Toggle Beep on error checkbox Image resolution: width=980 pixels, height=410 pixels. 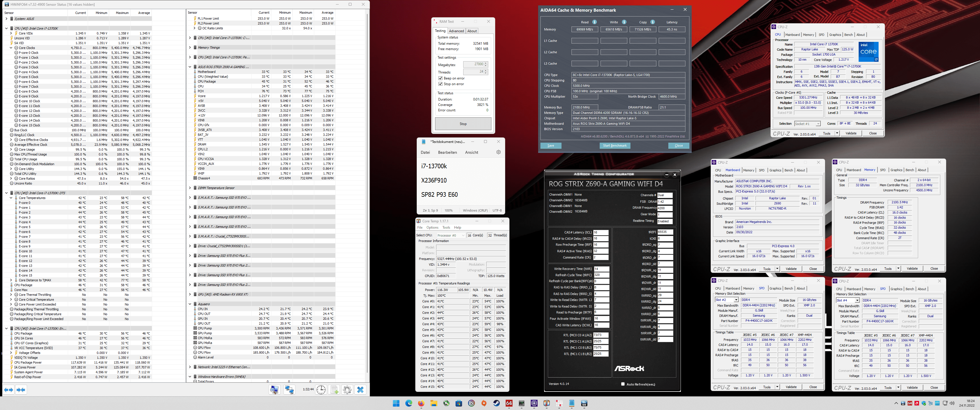click(x=440, y=78)
